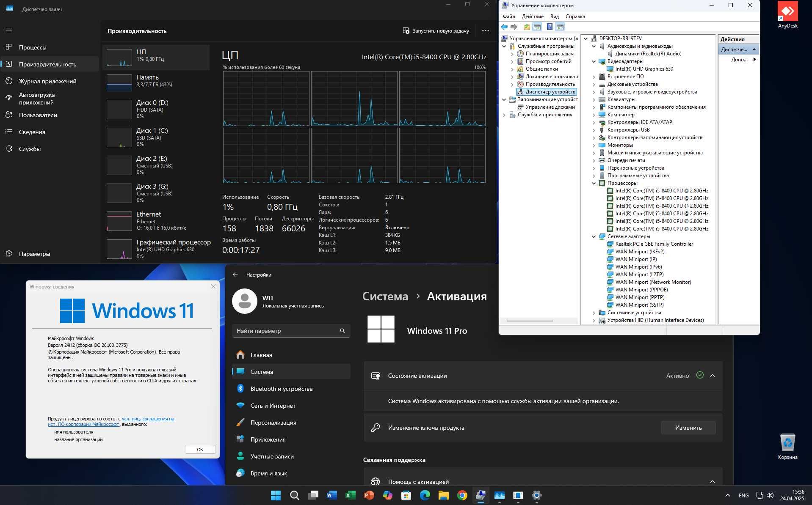Click the Windows Start button on taskbar

click(276, 495)
